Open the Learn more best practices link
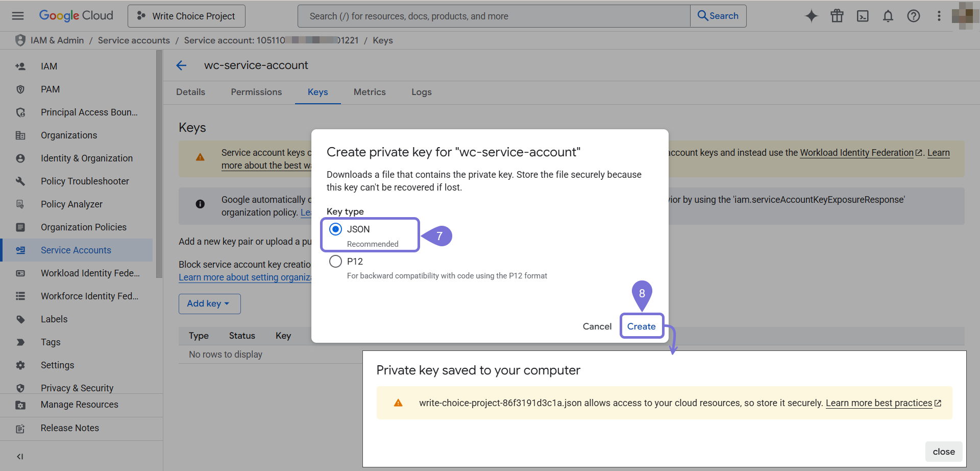This screenshot has width=980, height=471. coord(879,403)
